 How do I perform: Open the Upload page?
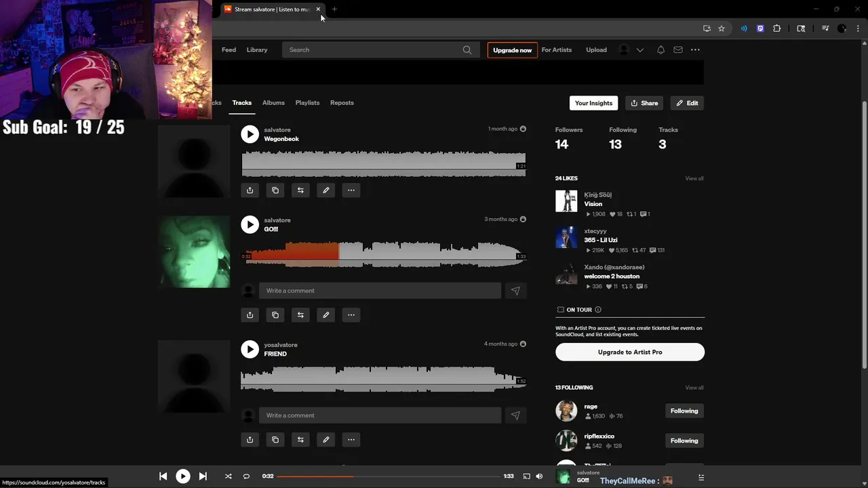[x=597, y=50]
